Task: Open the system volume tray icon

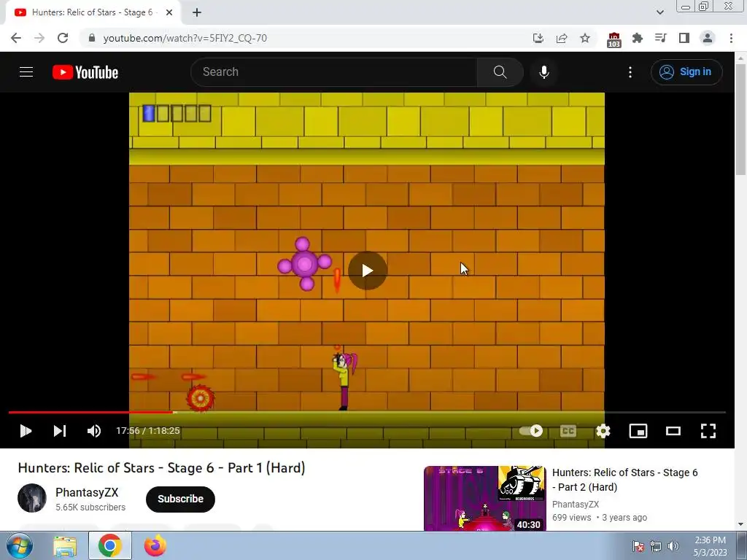Action: click(673, 546)
